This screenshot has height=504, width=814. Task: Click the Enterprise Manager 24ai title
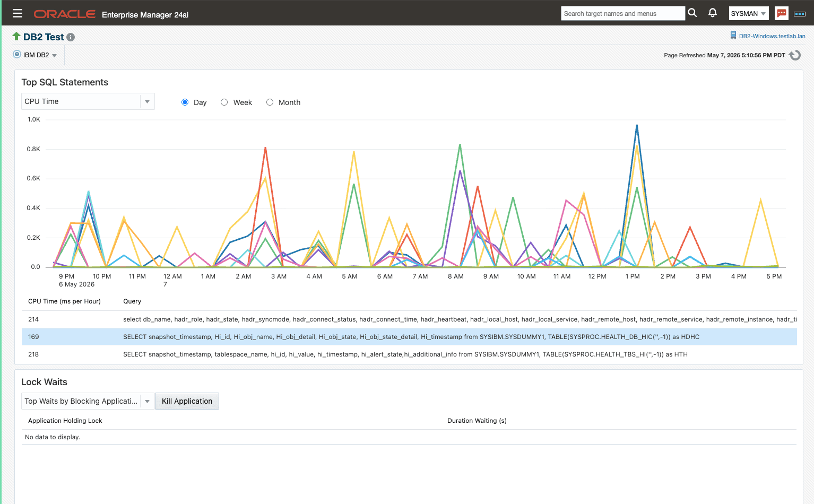[145, 15]
